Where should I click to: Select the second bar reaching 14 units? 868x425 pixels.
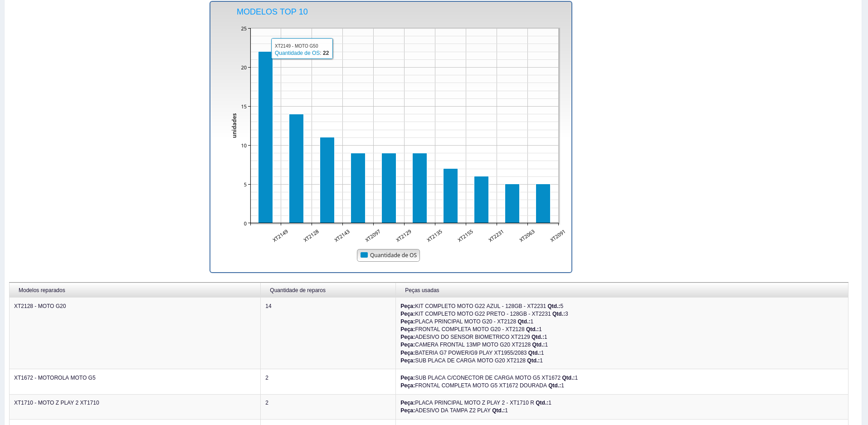coord(296,169)
